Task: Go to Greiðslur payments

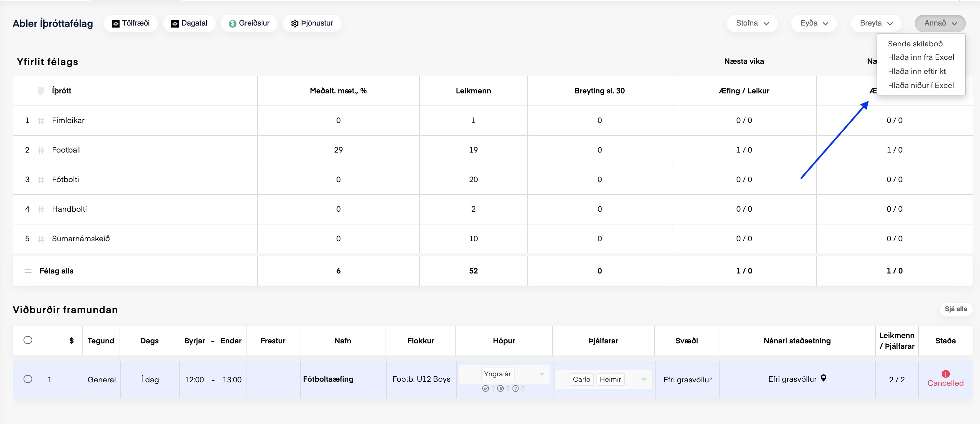Action: click(x=249, y=23)
